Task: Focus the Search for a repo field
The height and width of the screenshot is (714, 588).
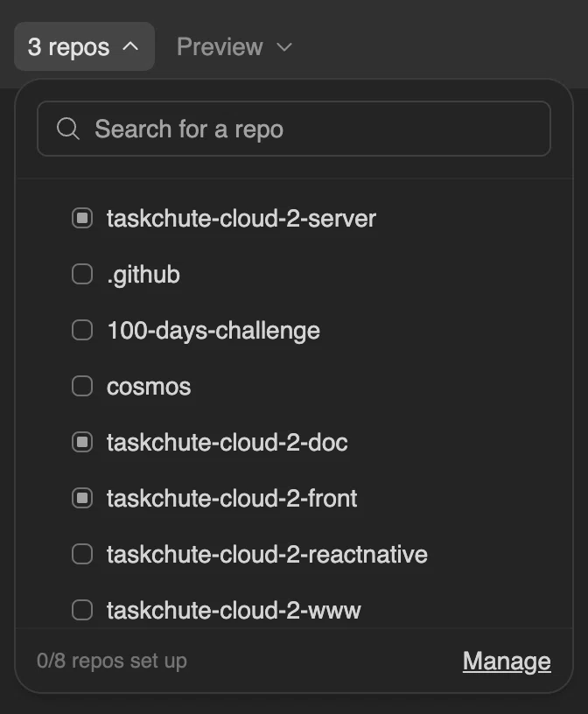Action: (x=294, y=129)
